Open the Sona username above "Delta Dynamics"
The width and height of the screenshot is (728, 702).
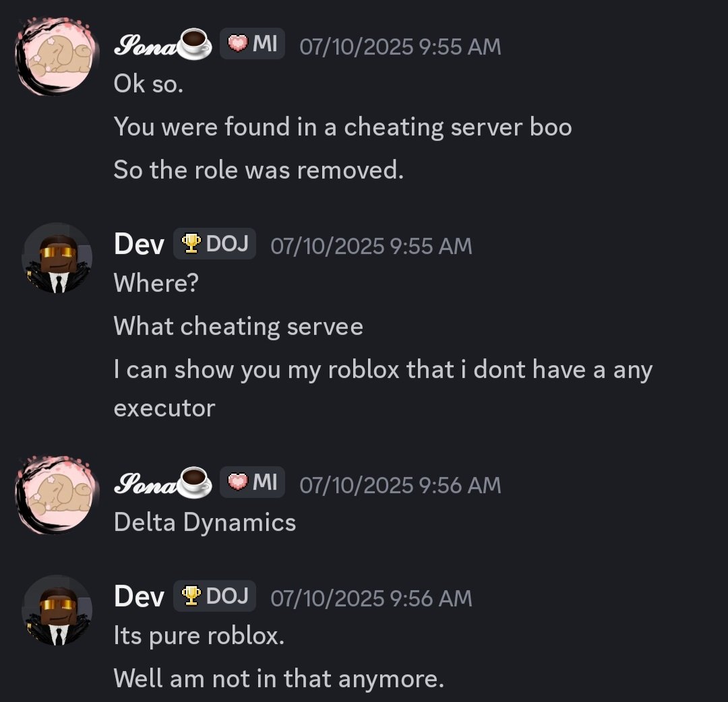tap(147, 483)
